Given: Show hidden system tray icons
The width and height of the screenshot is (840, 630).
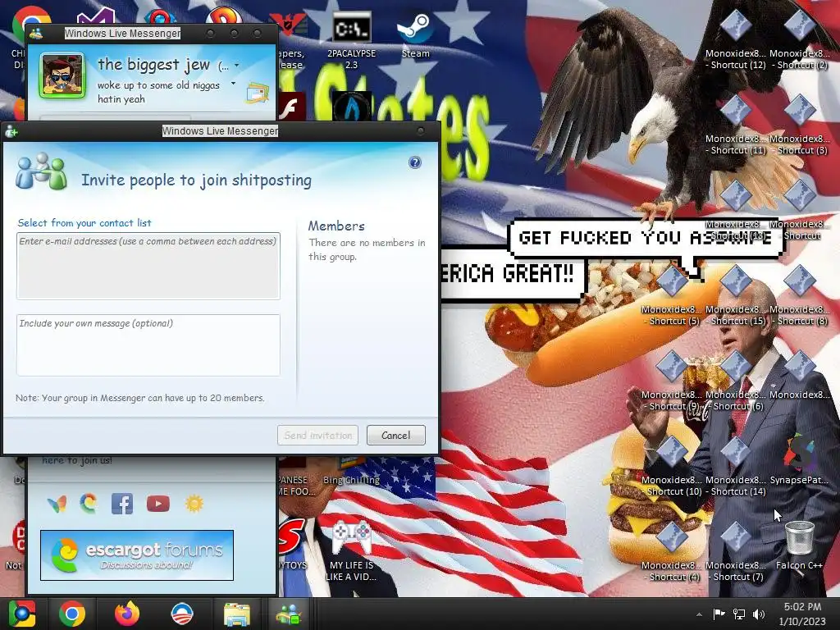Looking at the screenshot, I should tap(699, 614).
